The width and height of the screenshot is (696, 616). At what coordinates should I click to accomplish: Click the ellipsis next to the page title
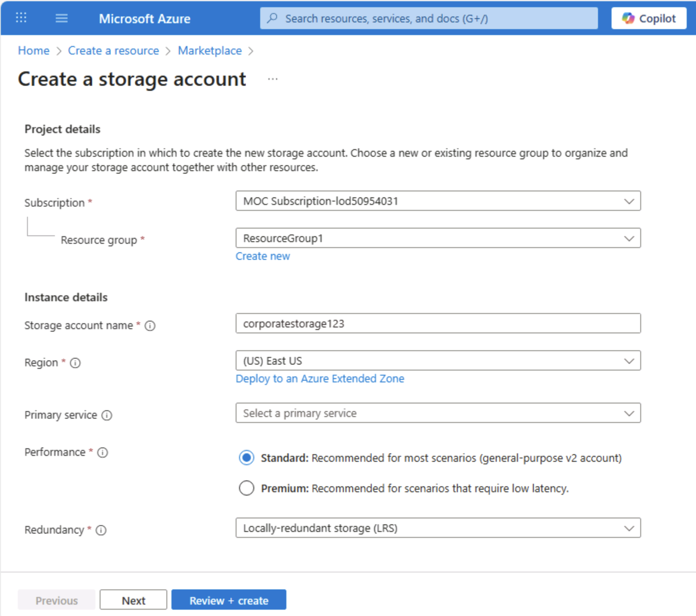pos(273,78)
